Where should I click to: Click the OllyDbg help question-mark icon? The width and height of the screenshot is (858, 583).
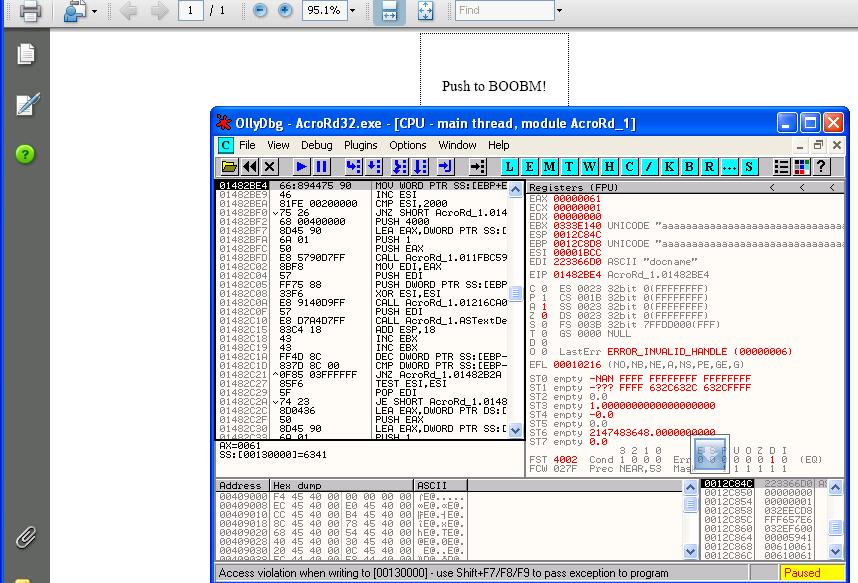click(x=822, y=167)
